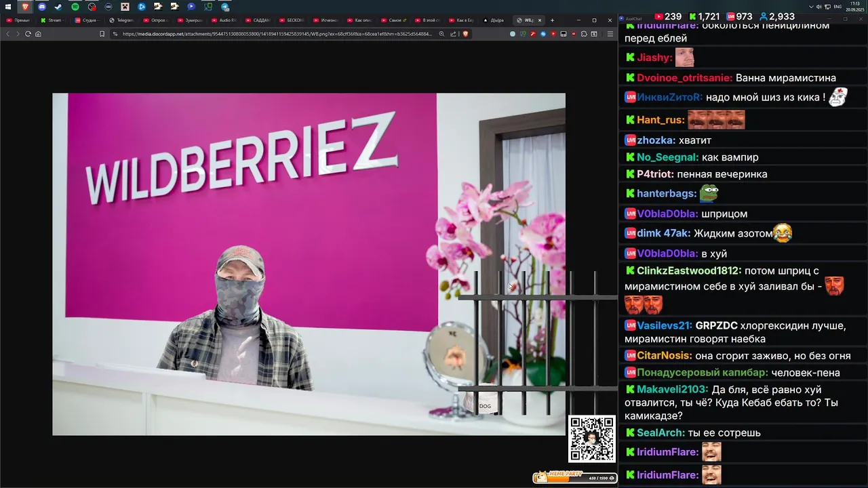The width and height of the screenshot is (868, 488).
Task: Click the YouTube viewer count 239
Action: point(668,16)
